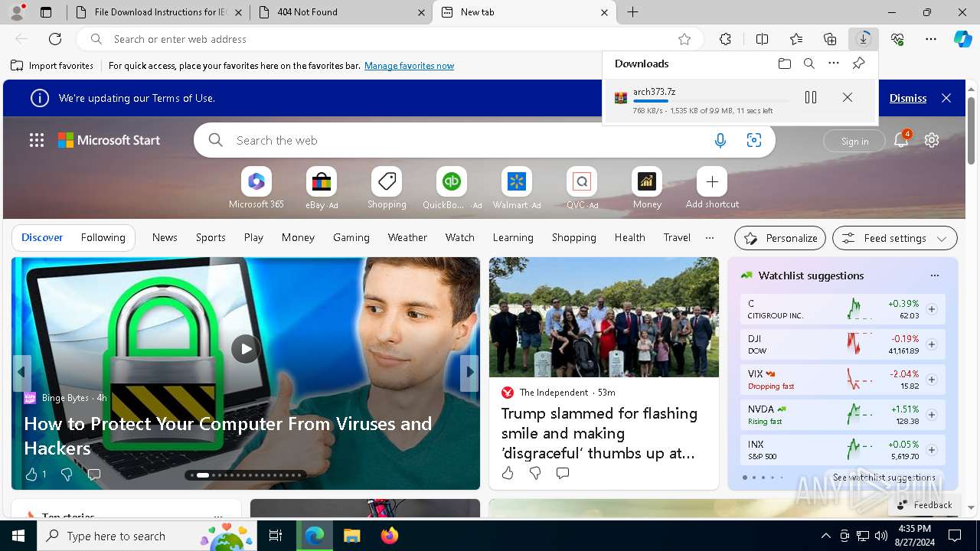Screen dimensions: 980x551
Task: Expand more feed categories ellipsis
Action: tap(710, 237)
